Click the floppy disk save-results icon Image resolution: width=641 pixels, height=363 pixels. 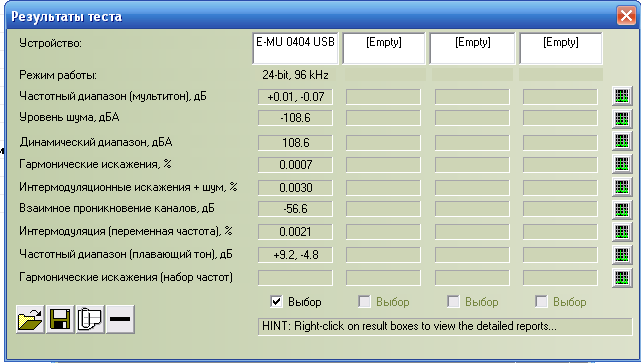[60, 319]
